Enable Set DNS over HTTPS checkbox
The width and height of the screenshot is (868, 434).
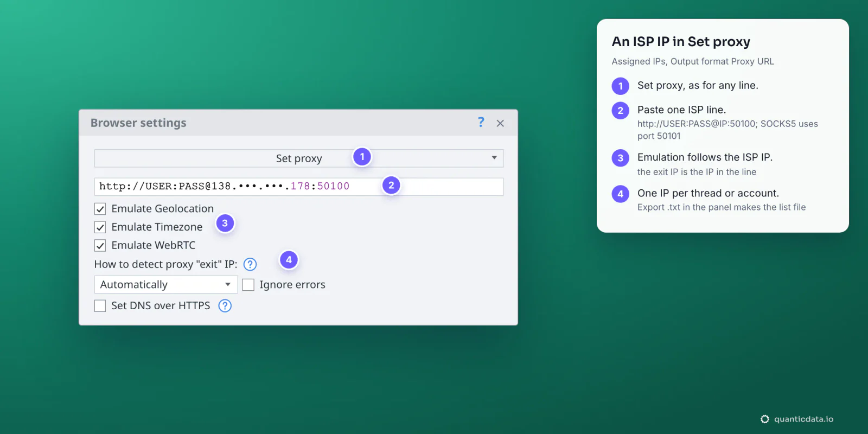[x=100, y=306]
